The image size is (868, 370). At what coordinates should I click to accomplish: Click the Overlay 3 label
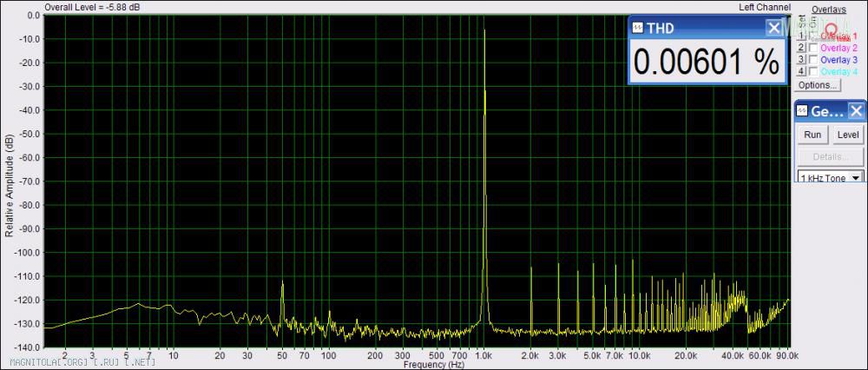838,59
